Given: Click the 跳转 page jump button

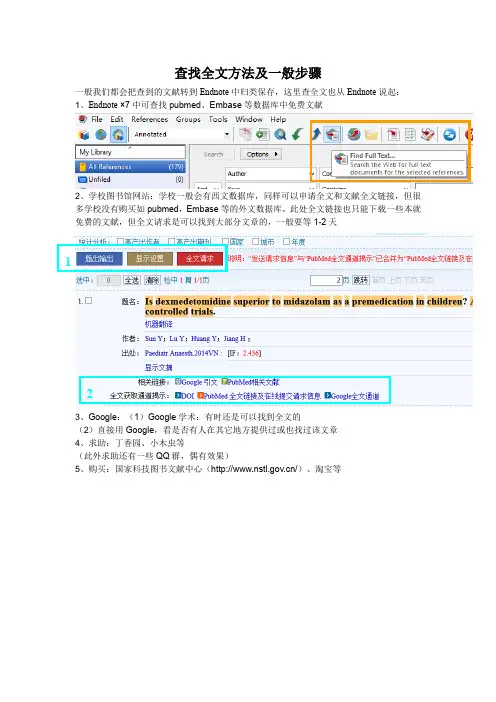Looking at the screenshot, I should click(361, 280).
